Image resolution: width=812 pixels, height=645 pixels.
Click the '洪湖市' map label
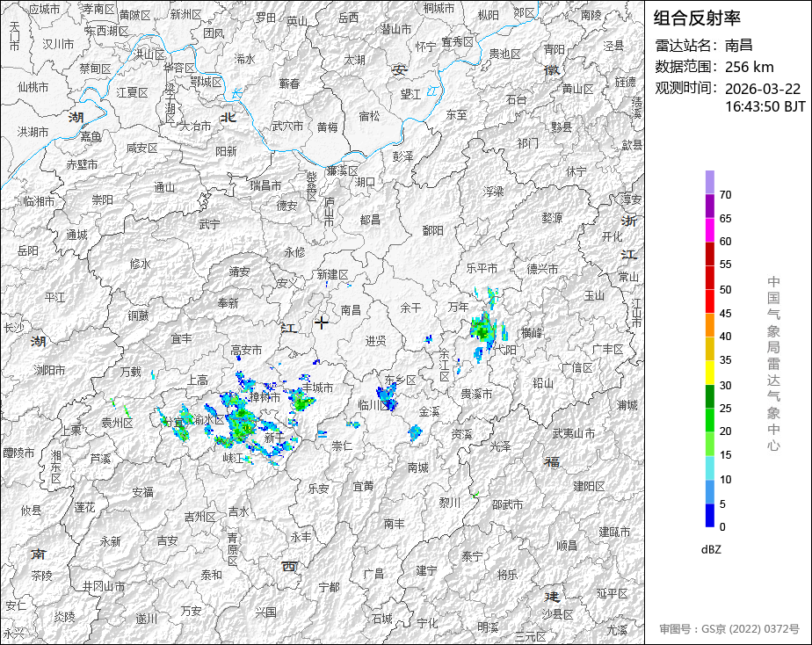click(33, 132)
